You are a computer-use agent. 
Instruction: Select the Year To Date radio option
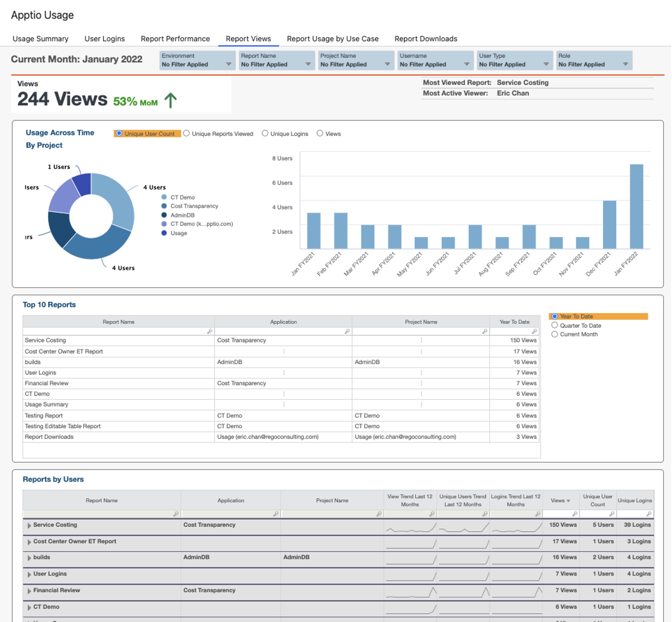pos(555,316)
